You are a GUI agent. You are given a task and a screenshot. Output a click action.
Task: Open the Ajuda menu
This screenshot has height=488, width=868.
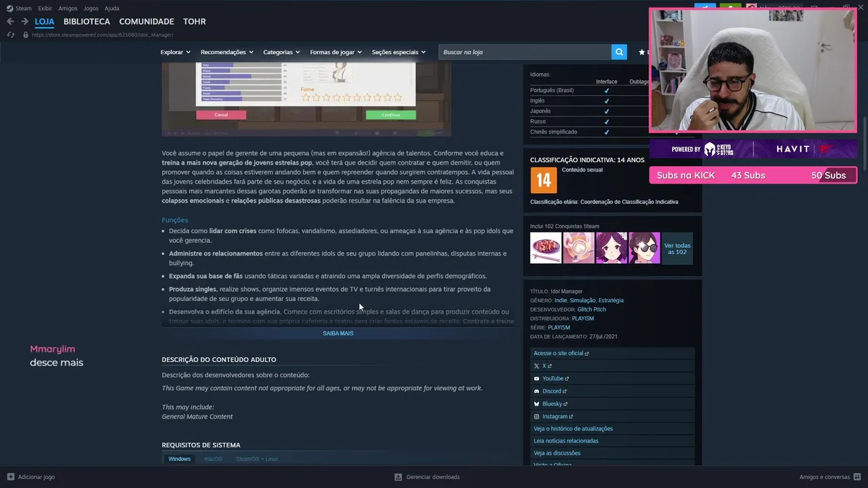112,8
